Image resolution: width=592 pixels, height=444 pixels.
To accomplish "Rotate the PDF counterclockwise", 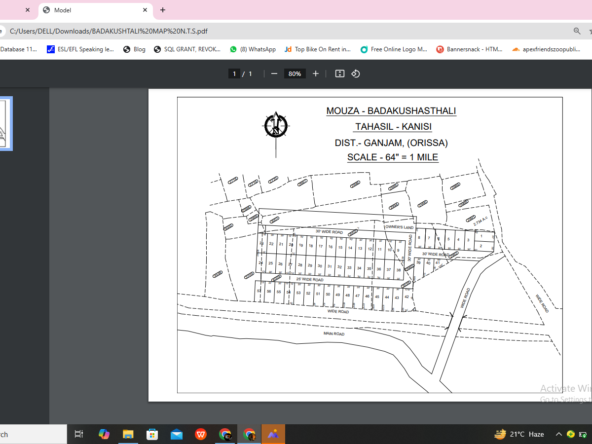I will click(x=356, y=74).
